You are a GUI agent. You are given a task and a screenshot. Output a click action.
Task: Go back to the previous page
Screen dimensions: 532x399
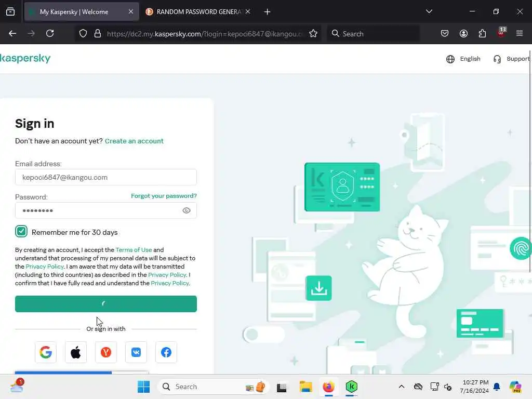(12, 34)
